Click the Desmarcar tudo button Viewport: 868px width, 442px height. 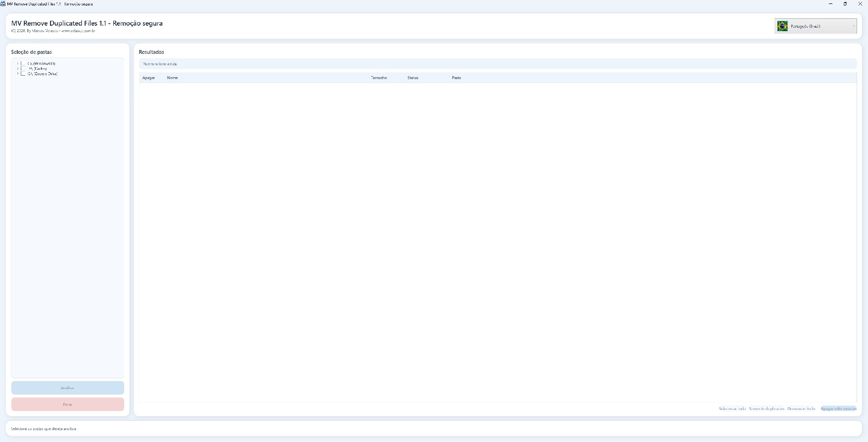click(x=801, y=409)
